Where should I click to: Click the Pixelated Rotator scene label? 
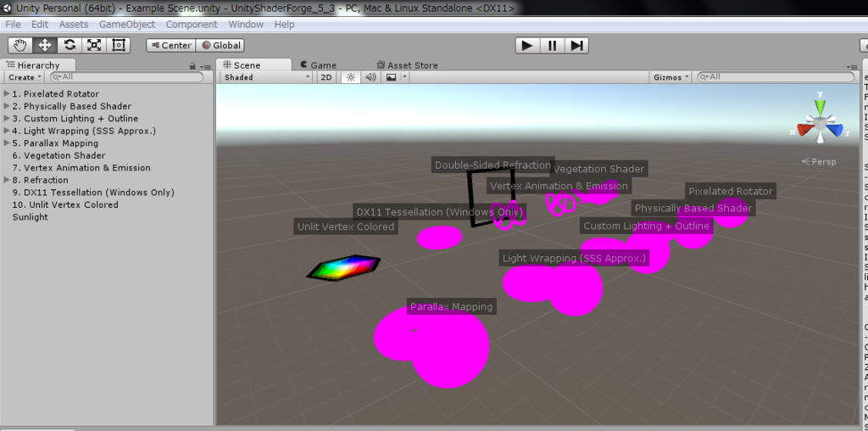(731, 191)
